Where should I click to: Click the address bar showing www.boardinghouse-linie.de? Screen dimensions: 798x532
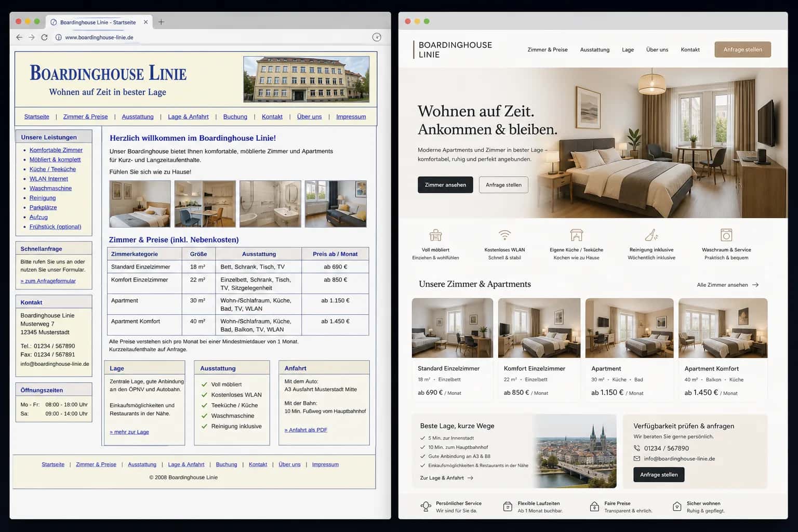click(99, 37)
